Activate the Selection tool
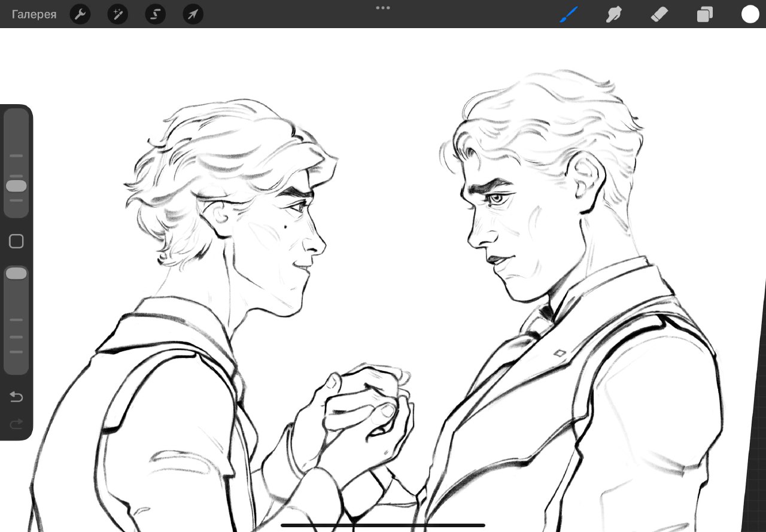Screen dimensions: 766x532 point(156,14)
